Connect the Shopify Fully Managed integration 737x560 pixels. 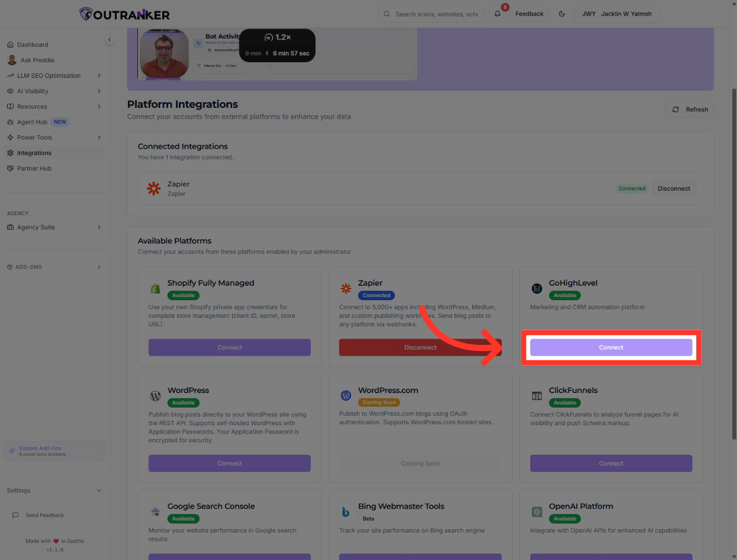[x=230, y=347]
